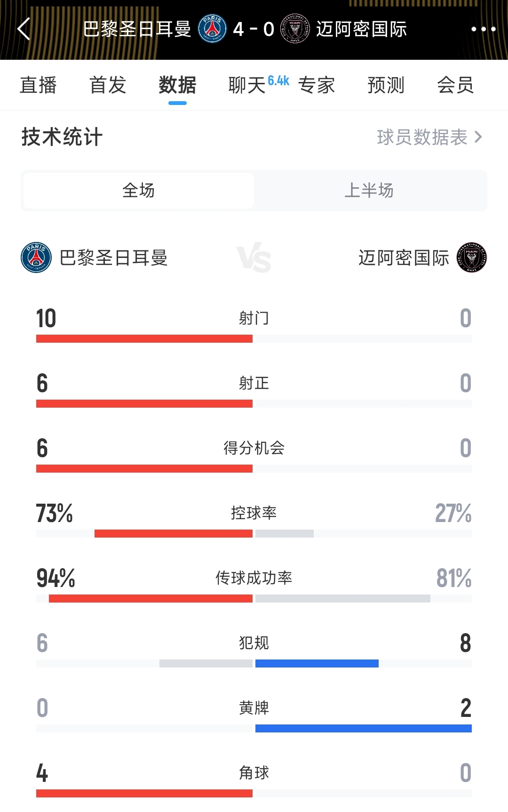Tap the blue 黄牌 yellow card bar
Screen dimensions: 508x812
[363, 728]
